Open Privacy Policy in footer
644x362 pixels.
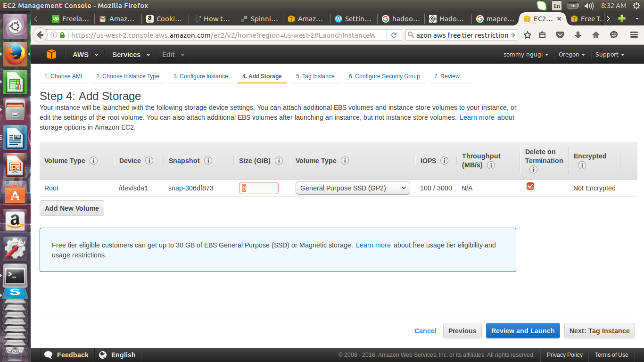click(565, 355)
